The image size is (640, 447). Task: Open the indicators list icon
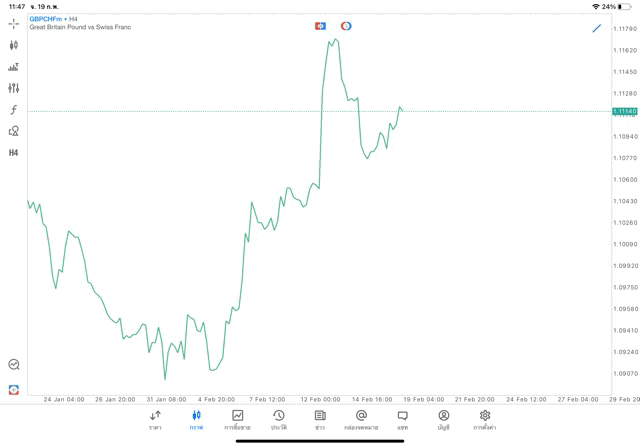[x=14, y=67]
